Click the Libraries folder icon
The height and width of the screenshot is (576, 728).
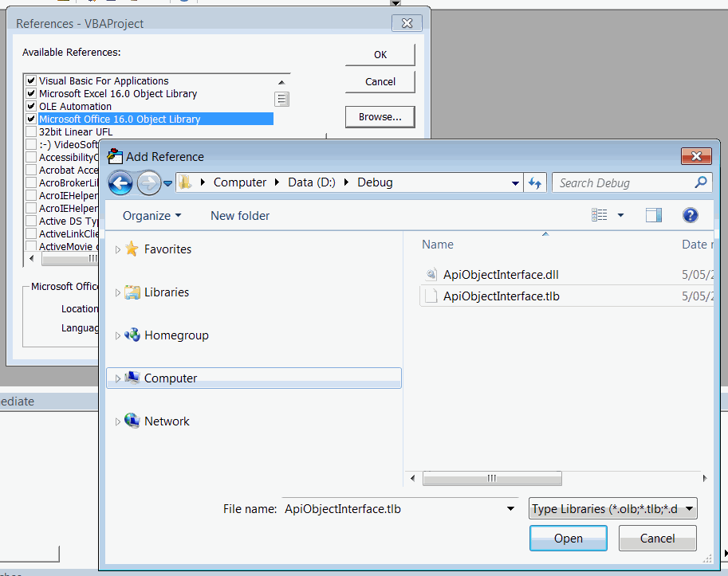coord(132,292)
